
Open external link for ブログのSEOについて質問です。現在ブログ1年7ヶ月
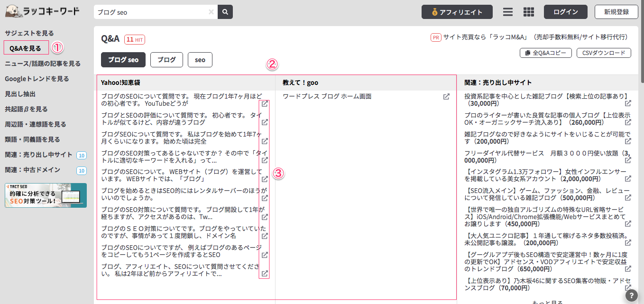(x=265, y=103)
